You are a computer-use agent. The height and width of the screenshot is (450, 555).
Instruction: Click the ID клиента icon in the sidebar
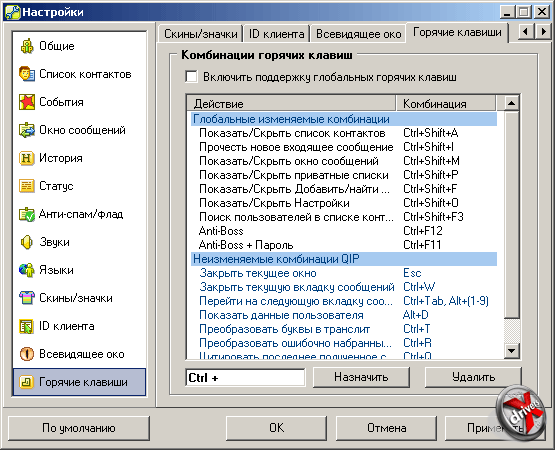point(27,326)
